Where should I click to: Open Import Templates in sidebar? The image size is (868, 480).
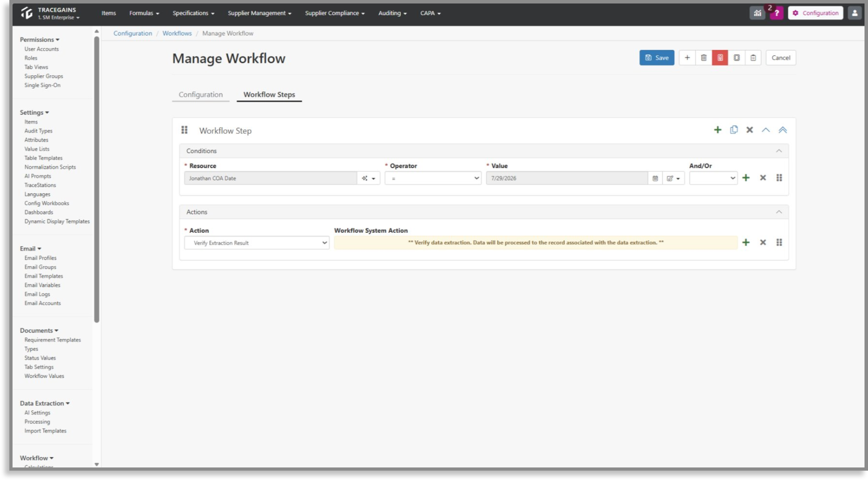[45, 431]
